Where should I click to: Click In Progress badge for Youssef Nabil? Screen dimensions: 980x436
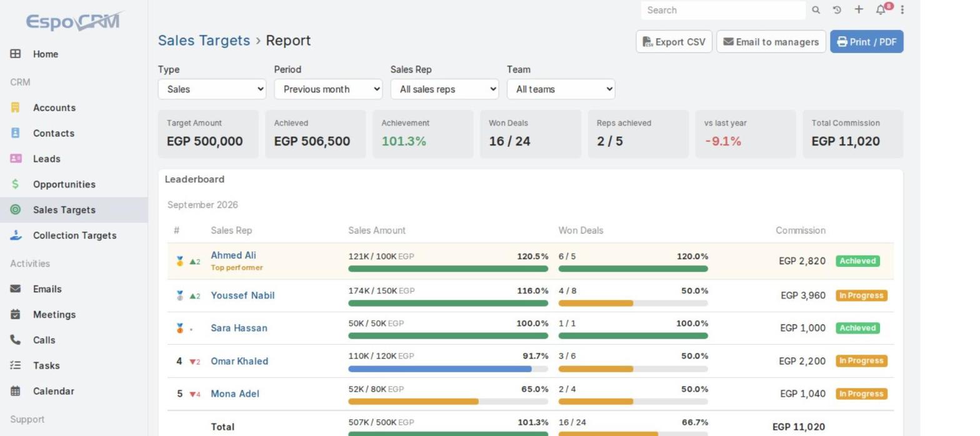point(861,295)
